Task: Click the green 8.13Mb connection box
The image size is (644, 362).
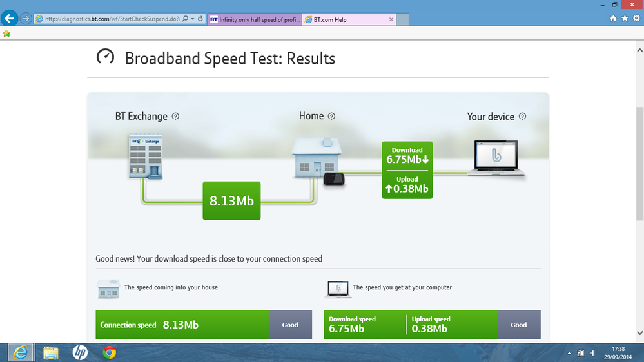Action: 231,201
